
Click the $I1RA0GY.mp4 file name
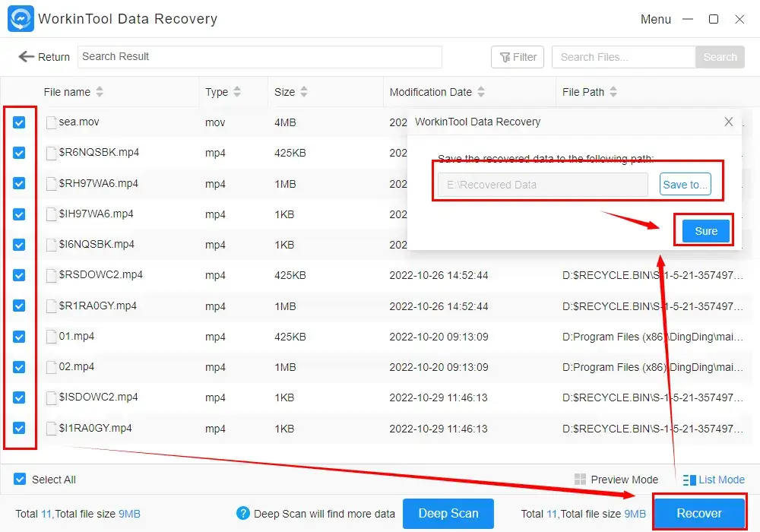pos(96,429)
